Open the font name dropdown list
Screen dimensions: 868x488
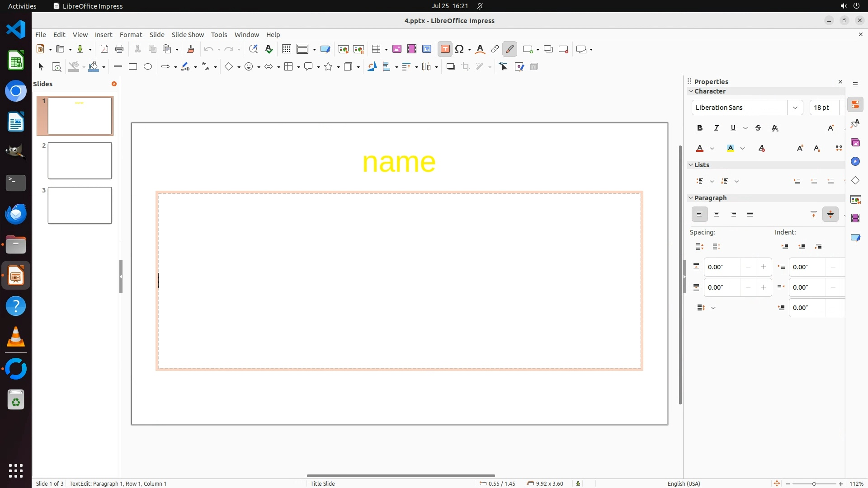(795, 108)
